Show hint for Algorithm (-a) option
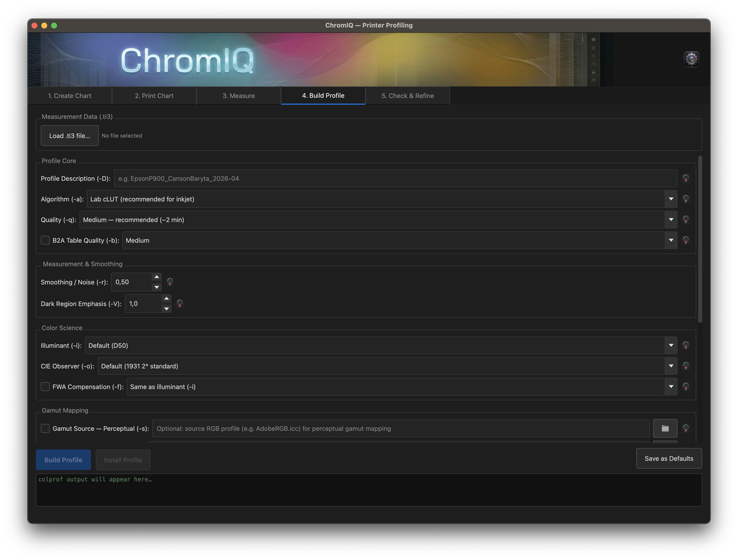Viewport: 738px width, 560px height. tap(686, 199)
